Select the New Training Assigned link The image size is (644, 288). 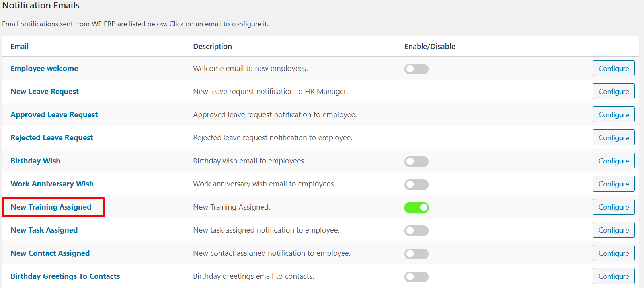[51, 207]
